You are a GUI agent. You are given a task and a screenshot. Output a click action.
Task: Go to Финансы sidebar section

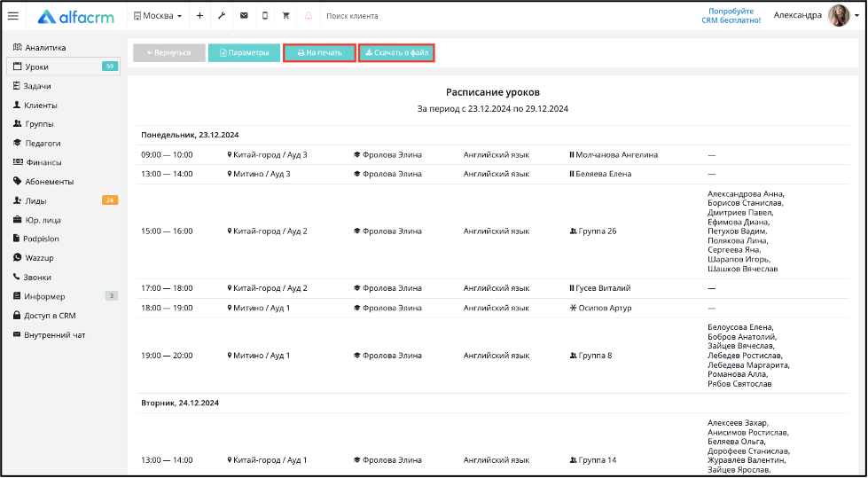click(43, 162)
